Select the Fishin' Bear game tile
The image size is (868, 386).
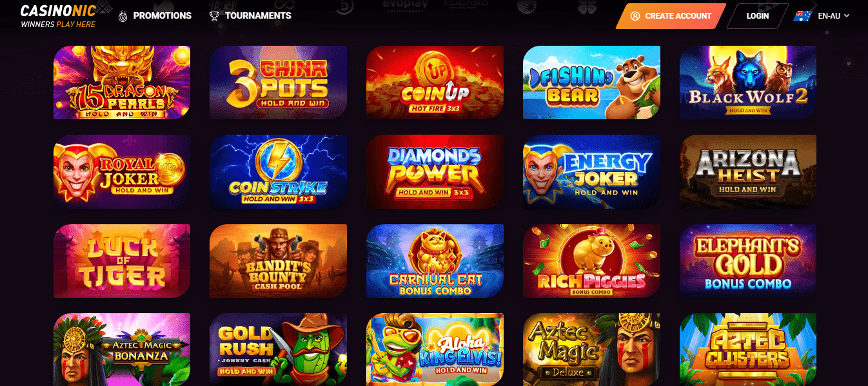click(591, 82)
